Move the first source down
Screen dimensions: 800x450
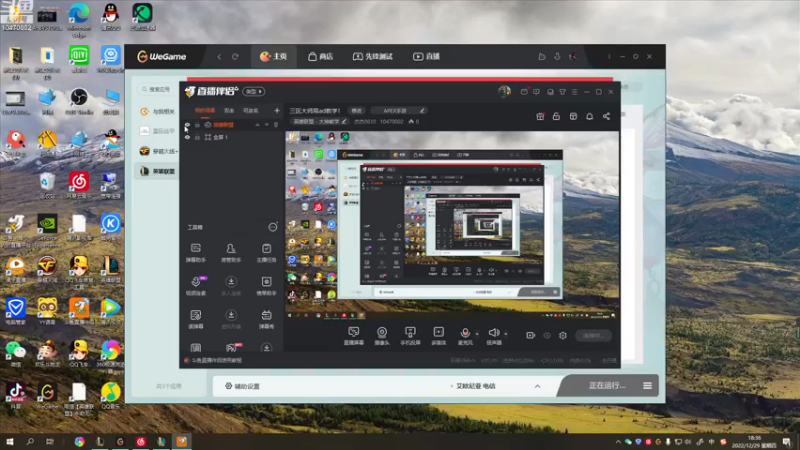266,124
